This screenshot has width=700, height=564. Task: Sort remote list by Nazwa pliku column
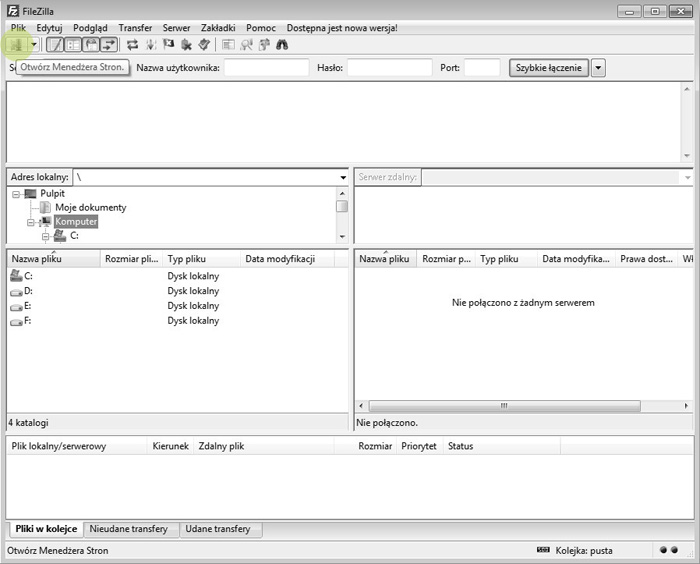(x=386, y=259)
